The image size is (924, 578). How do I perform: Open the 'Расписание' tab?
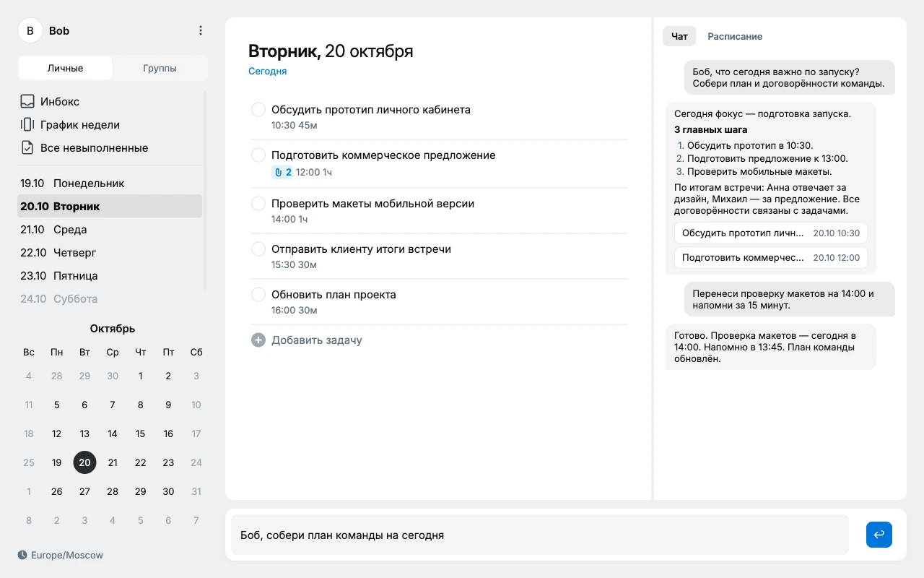point(735,36)
